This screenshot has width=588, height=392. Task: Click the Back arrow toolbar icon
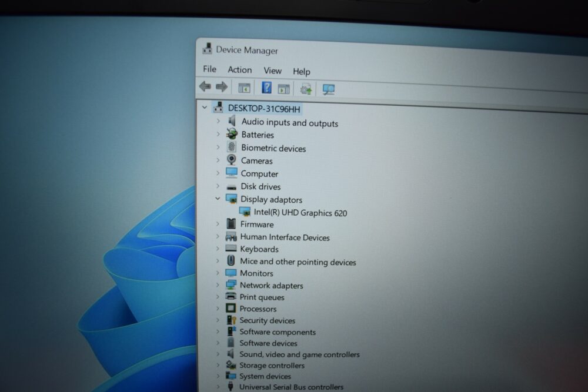(205, 86)
